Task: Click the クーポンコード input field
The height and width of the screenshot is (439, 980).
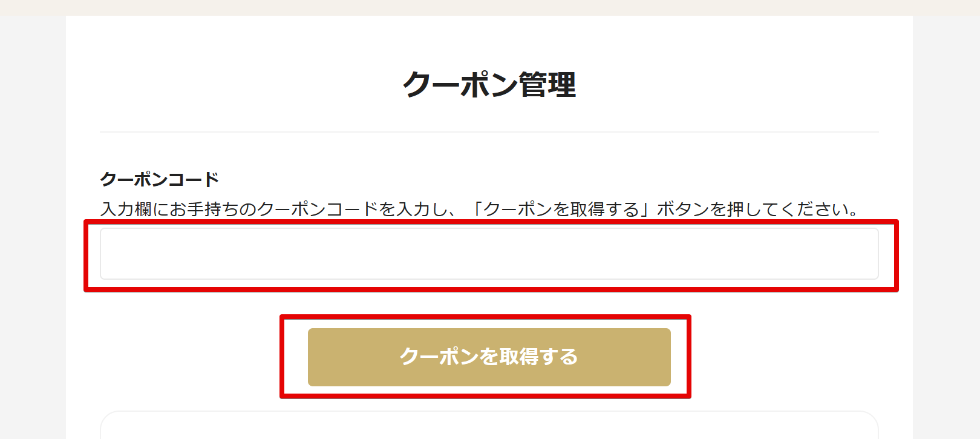Action: coord(489,254)
